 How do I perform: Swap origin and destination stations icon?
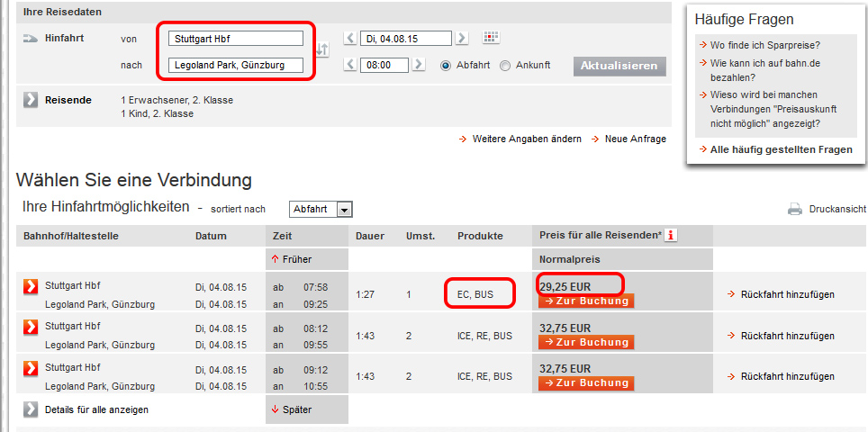pyautogui.click(x=322, y=49)
